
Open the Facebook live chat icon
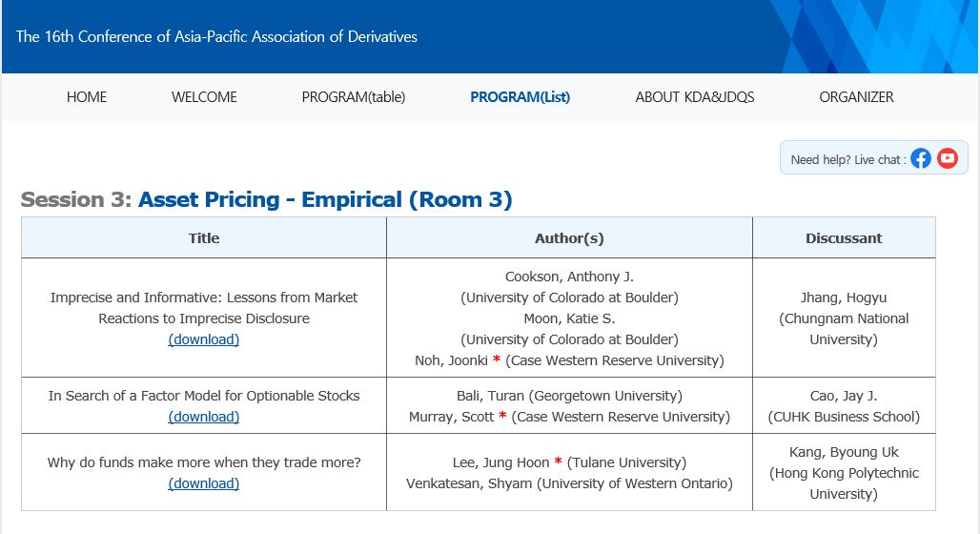pos(921,158)
